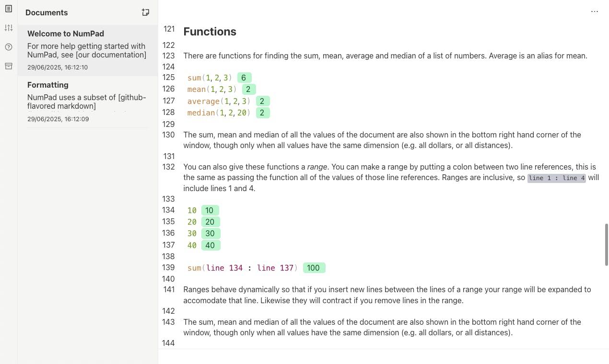609x364 pixels.
Task: Click the sum(1, 2, 3) expression
Action: [210, 78]
